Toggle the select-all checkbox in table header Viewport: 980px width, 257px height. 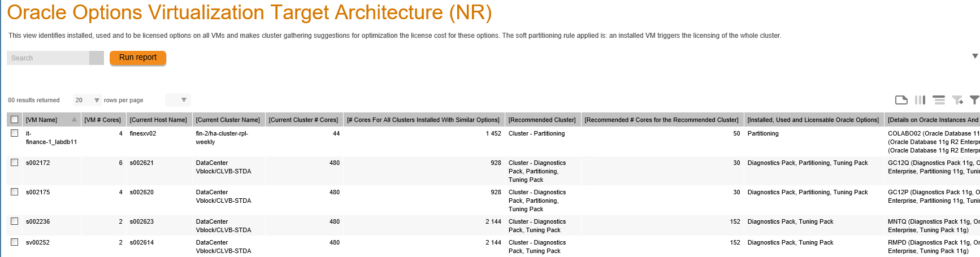(15, 120)
